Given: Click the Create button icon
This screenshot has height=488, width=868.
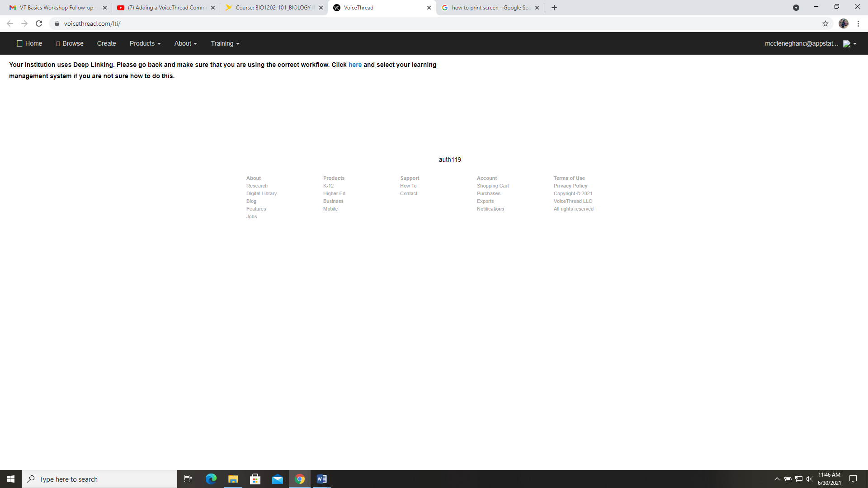Looking at the screenshot, I should click(106, 43).
